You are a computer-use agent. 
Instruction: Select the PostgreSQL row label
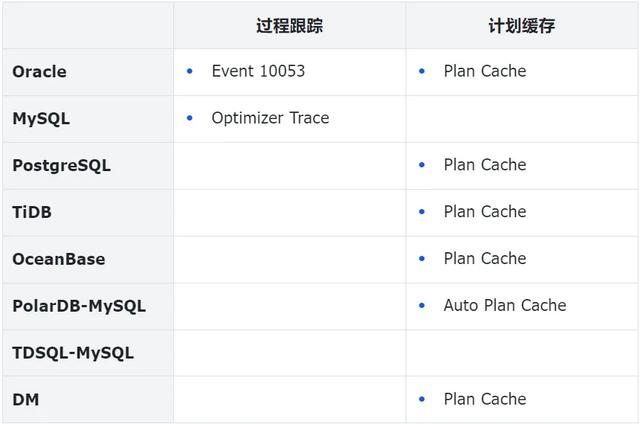click(62, 166)
